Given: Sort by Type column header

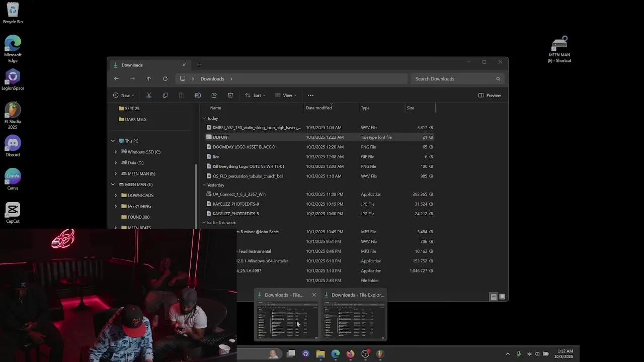Looking at the screenshot, I should [365, 108].
